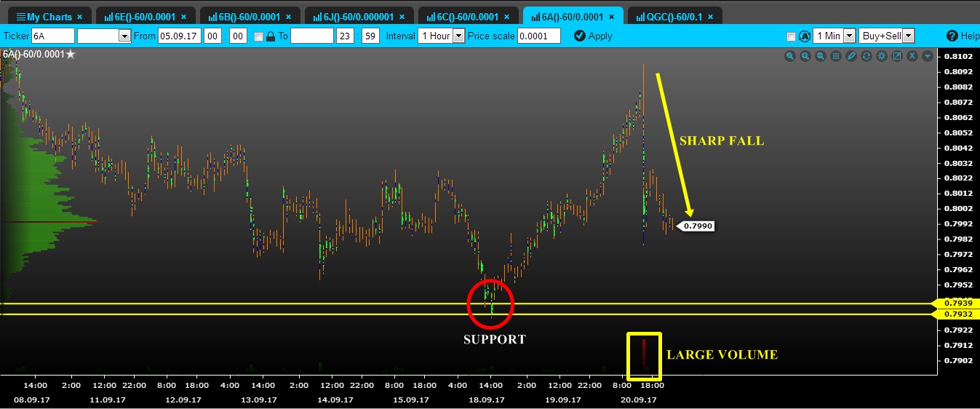
Task: Expand the chart toolbar down-arrow menu
Action: tap(928, 56)
